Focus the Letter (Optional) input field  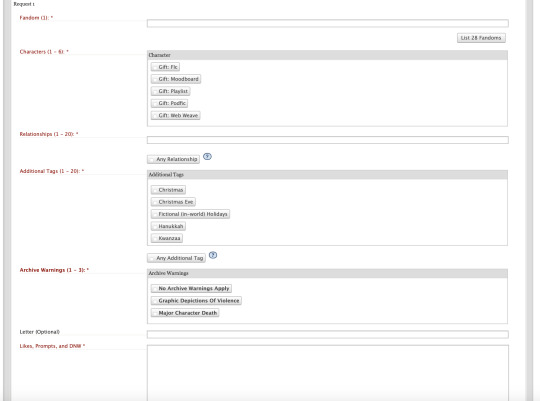point(328,334)
